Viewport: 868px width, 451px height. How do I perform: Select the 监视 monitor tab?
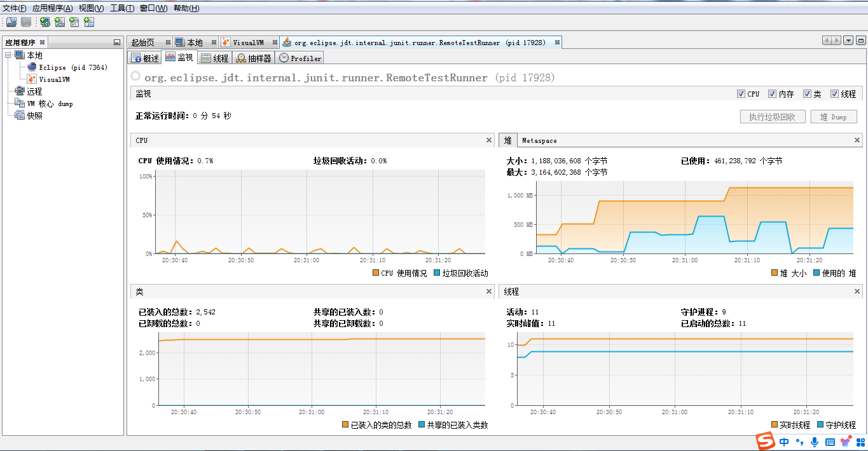179,57
